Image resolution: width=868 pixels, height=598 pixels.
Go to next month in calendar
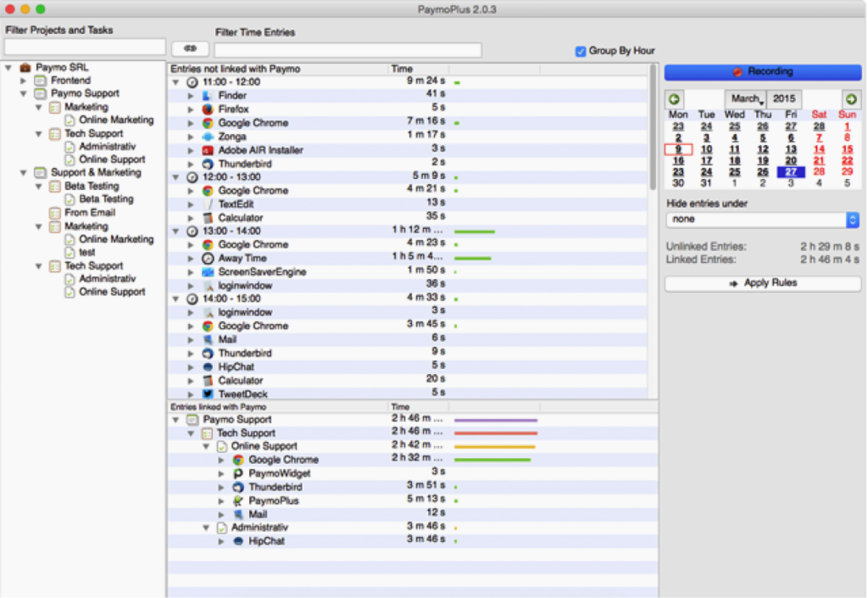(x=851, y=99)
